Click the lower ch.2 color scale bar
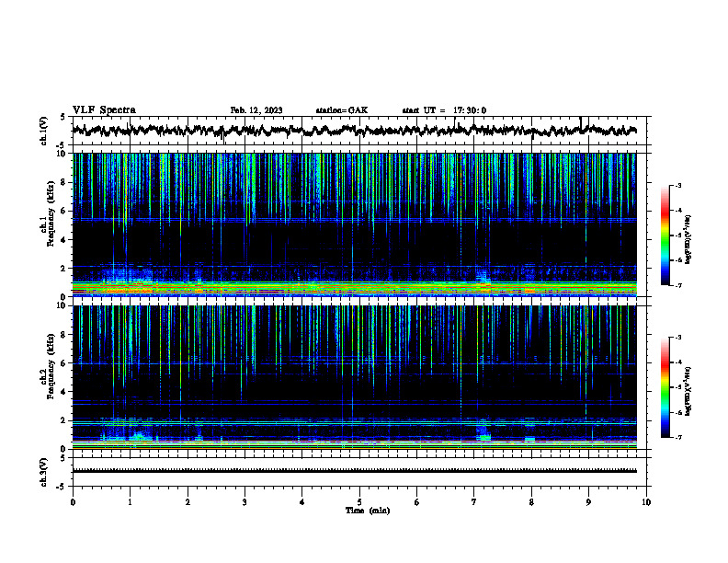 [665, 387]
